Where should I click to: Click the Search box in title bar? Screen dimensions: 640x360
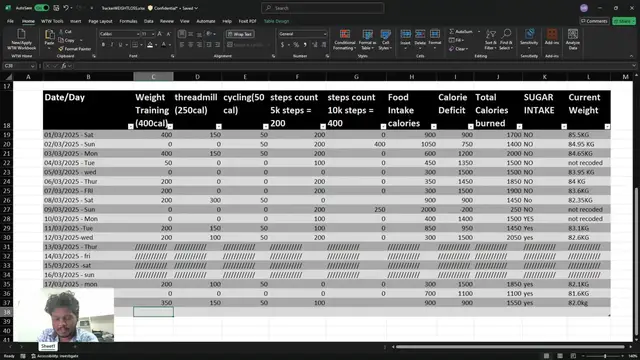tap(322, 8)
